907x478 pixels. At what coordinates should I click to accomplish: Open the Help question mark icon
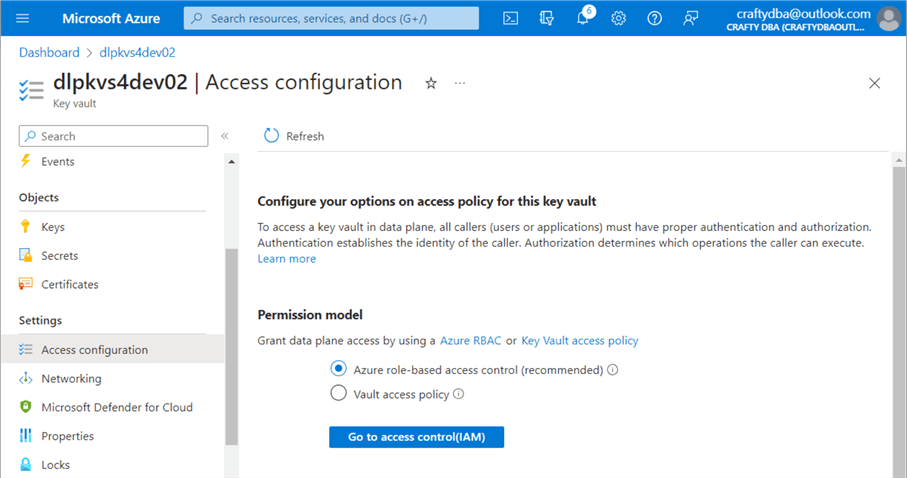click(x=654, y=19)
